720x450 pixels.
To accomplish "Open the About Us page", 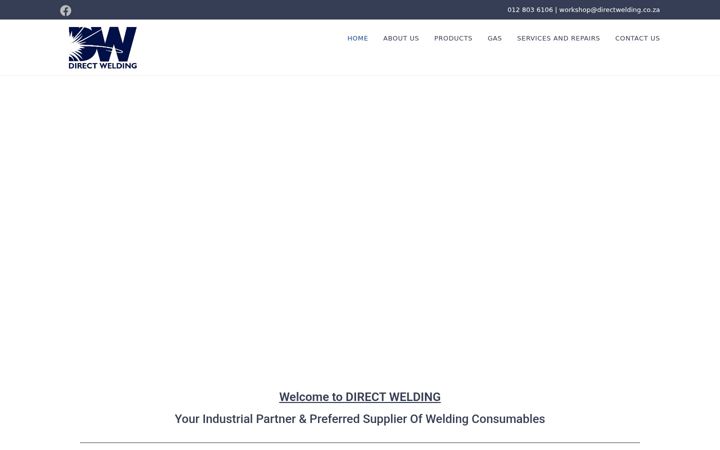I will pyautogui.click(x=401, y=39).
